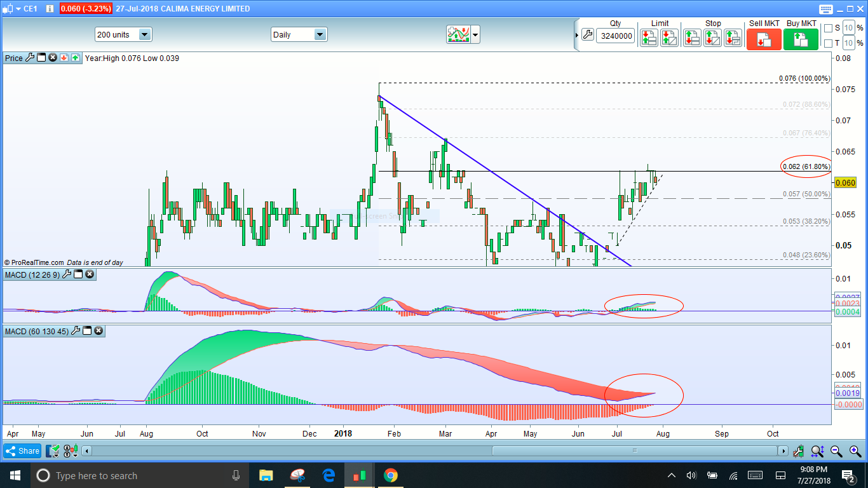The image size is (868, 488).
Task: Toggle the T target checkbox
Action: click(828, 43)
